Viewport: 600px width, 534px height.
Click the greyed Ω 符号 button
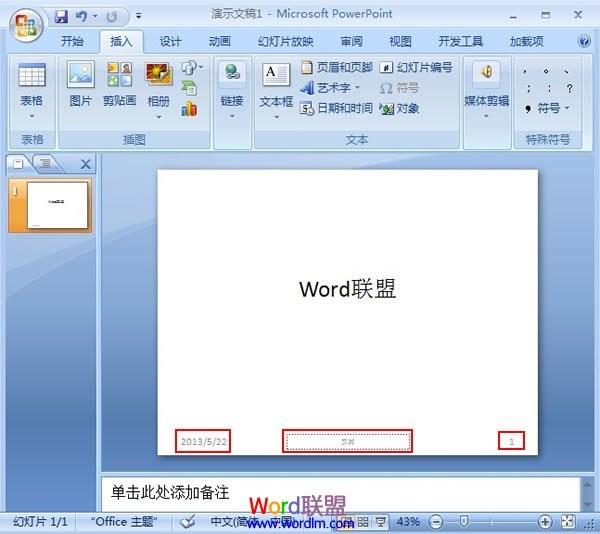(x=399, y=88)
